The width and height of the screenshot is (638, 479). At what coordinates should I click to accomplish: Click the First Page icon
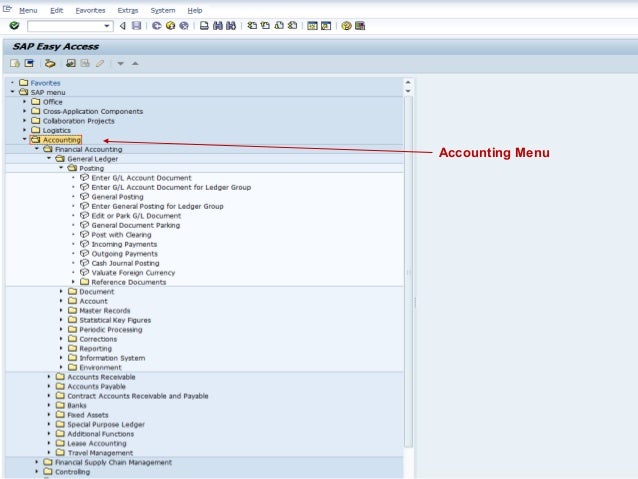pyautogui.click(x=252, y=26)
